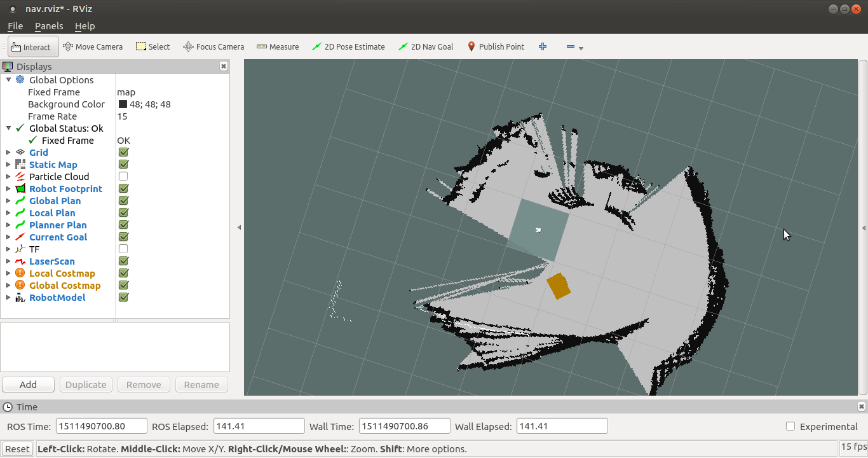The width and height of the screenshot is (868, 458).
Task: Click the Planner Plan path icon
Action: tap(20, 225)
